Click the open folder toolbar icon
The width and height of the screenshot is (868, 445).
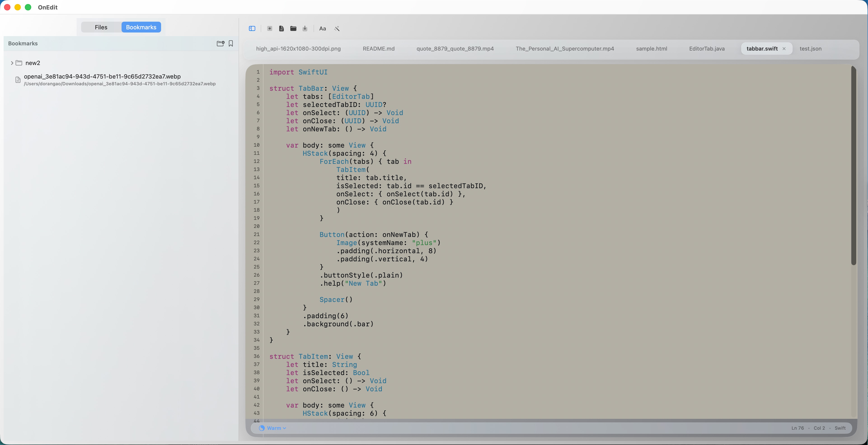pos(293,29)
